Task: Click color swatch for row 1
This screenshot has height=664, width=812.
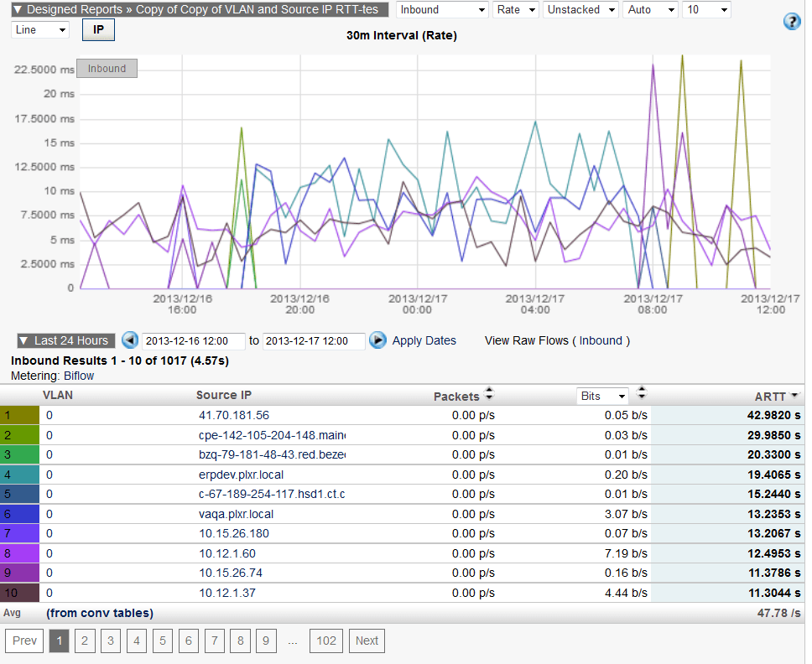Action: pyautogui.click(x=19, y=415)
